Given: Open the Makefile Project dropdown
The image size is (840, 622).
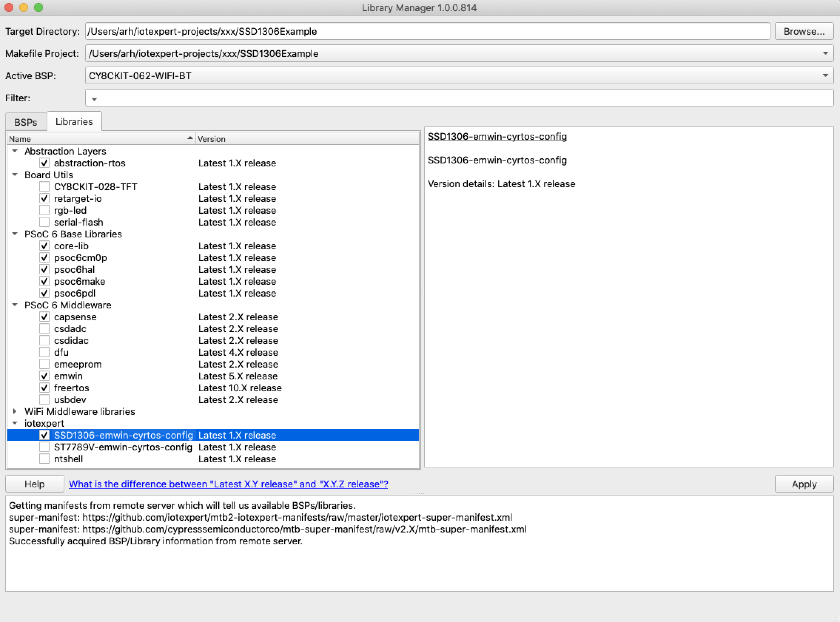Looking at the screenshot, I should (x=825, y=54).
